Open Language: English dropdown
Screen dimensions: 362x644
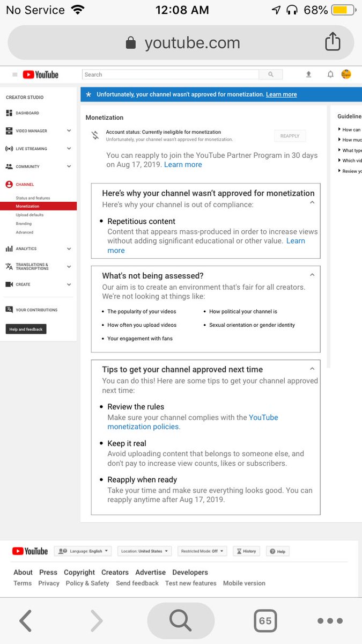point(83,551)
